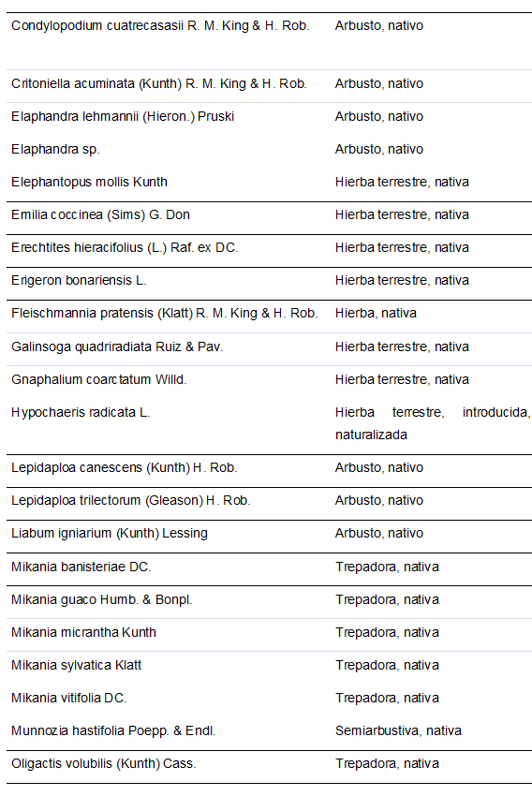Select Lepidaploa canescens (Kunth) H. Rob.
The image size is (532, 796).
pyautogui.click(x=124, y=467)
